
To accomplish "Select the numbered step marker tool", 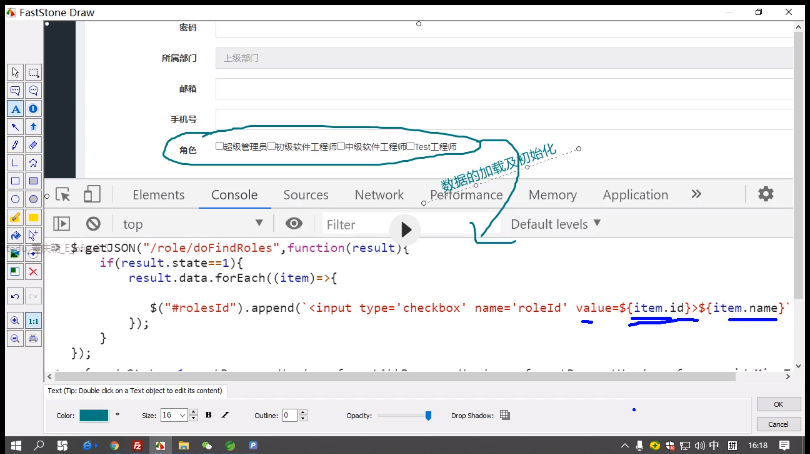I will [x=33, y=109].
